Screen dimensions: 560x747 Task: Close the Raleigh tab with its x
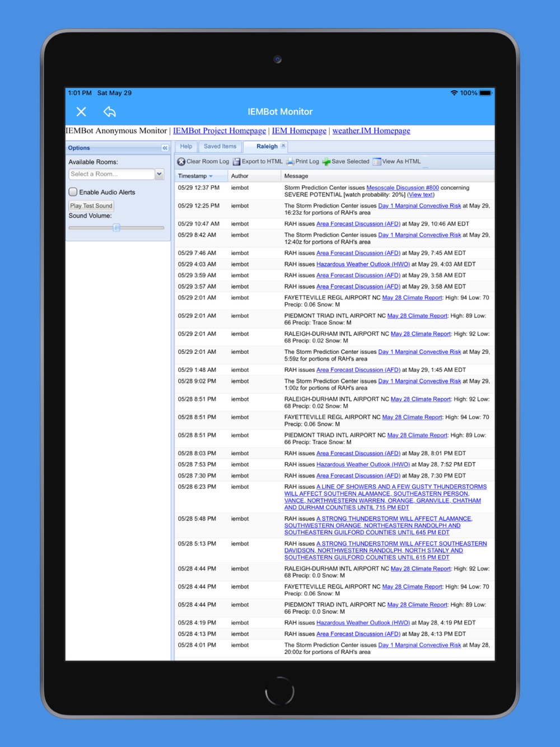pos(283,146)
